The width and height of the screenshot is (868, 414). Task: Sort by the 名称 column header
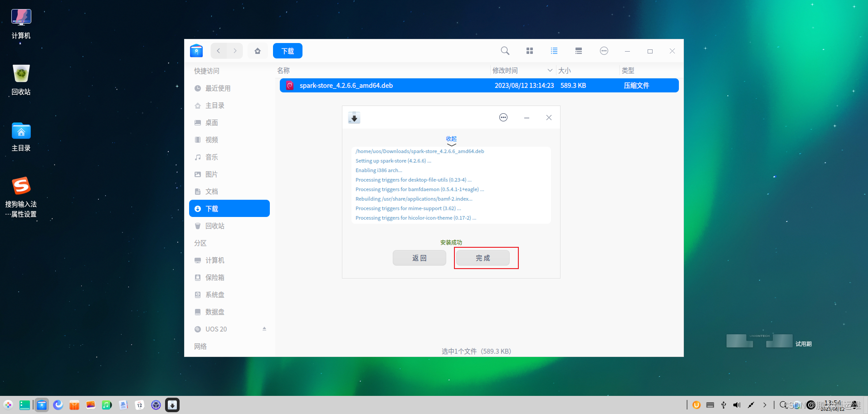point(283,71)
